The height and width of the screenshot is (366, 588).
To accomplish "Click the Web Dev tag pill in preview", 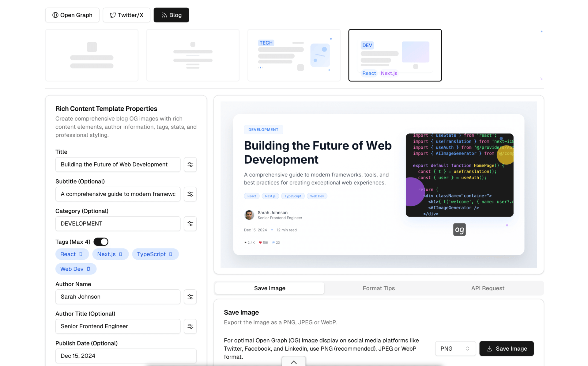I will 317,196.
